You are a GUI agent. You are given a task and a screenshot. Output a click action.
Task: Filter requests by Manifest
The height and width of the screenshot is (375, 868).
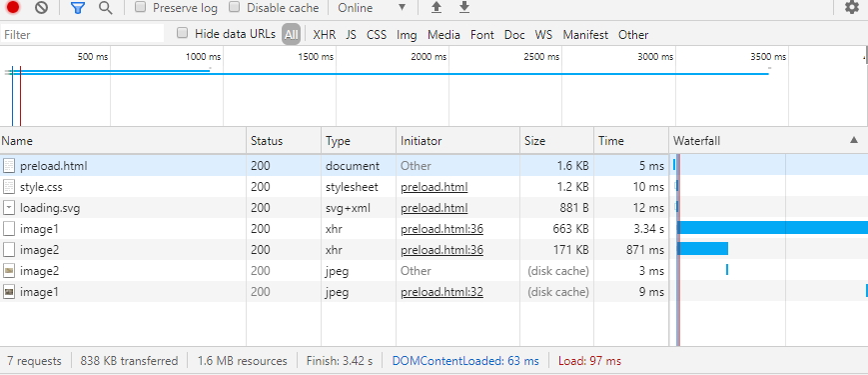point(585,34)
